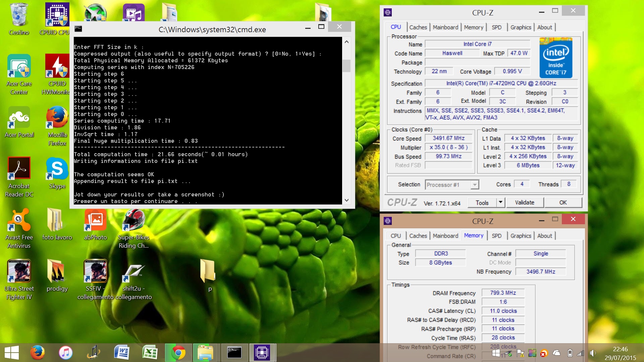This screenshot has width=644, height=362.
Task: Open the Cestino recycle bin icon
Action: point(19,19)
